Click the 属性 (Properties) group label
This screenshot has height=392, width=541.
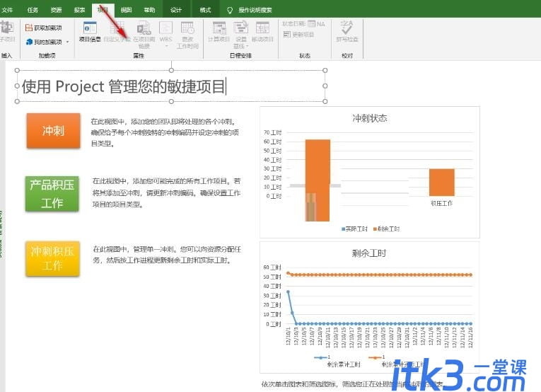click(x=139, y=56)
